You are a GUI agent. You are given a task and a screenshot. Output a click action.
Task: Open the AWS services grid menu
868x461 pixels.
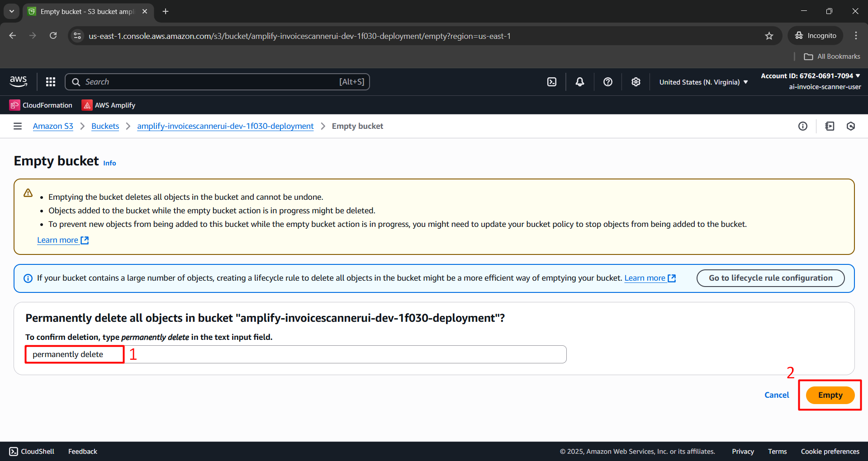(51, 82)
